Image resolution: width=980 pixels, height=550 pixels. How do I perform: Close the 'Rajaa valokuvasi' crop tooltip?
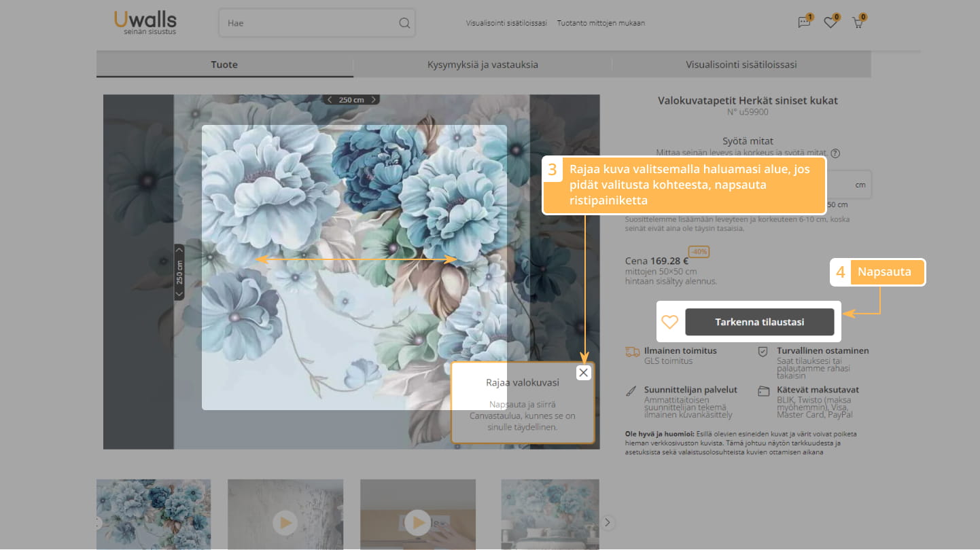click(583, 372)
